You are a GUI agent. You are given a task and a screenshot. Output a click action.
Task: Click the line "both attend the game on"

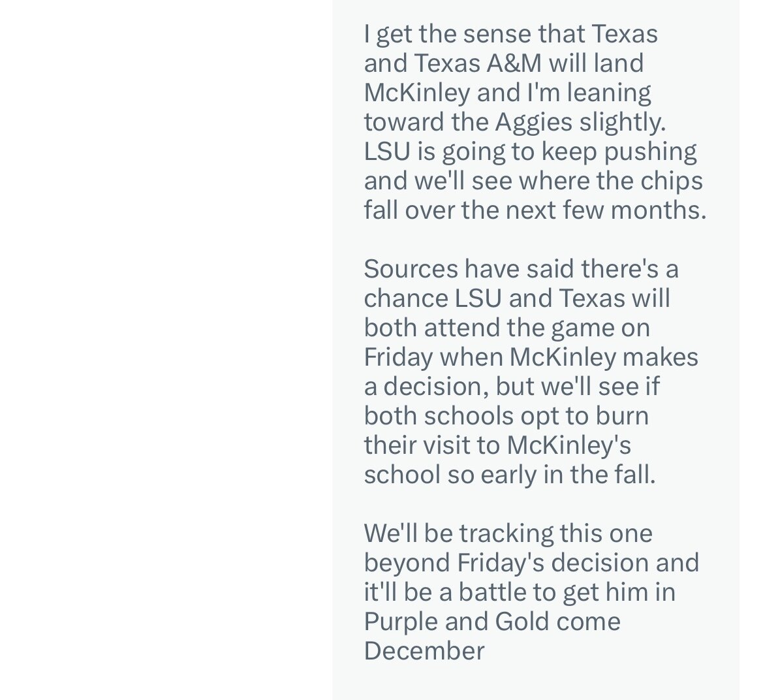506,328
